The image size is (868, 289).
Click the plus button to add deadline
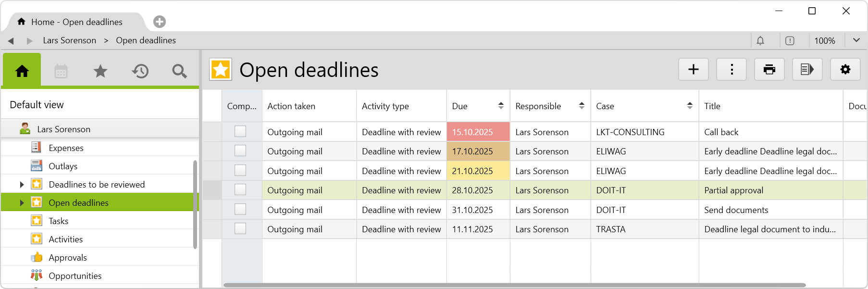[693, 70]
